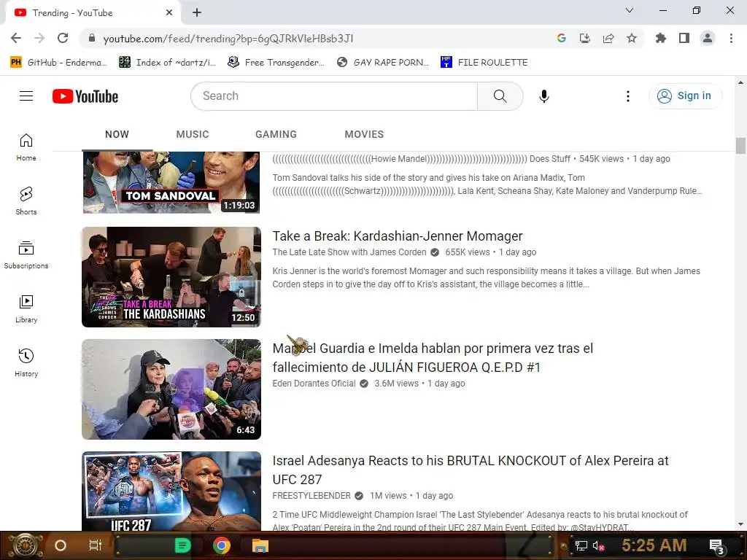Click the muted volume tray icon
The width and height of the screenshot is (747, 560).
pyautogui.click(x=599, y=545)
